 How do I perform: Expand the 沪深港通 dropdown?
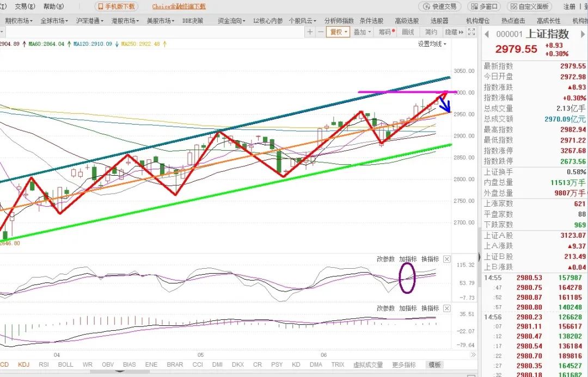90,21
